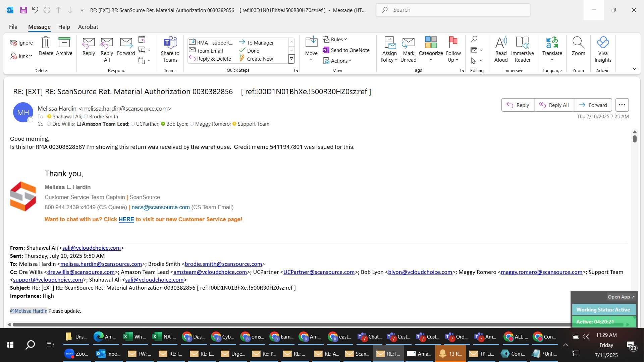Click Forward button in message header

tap(593, 105)
